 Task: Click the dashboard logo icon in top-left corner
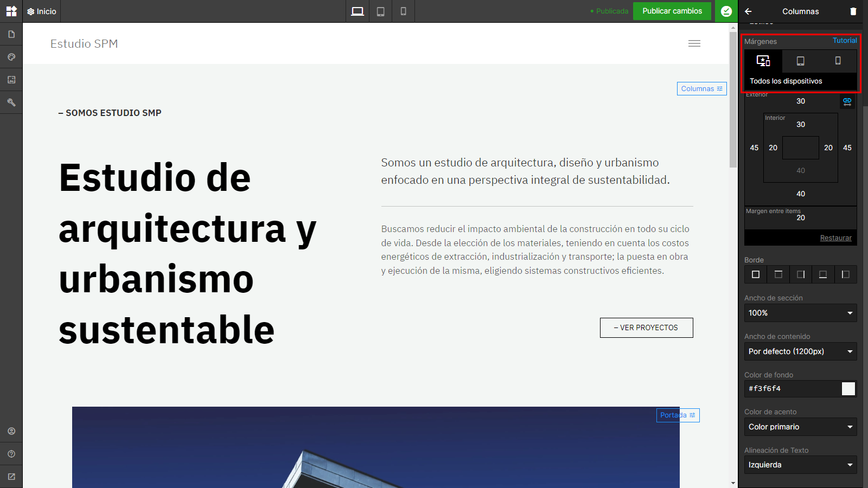tap(11, 11)
